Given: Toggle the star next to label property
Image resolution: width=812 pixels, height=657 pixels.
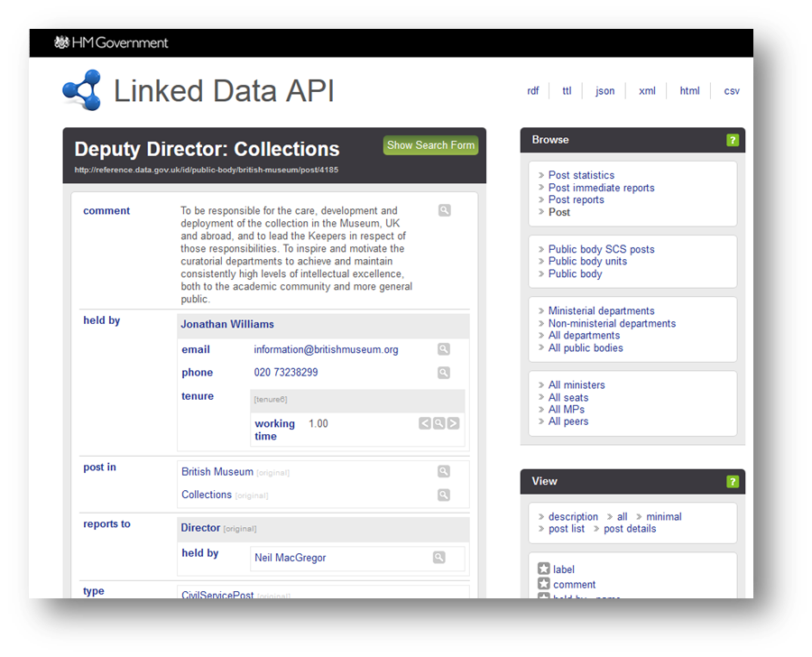Looking at the screenshot, I should pyautogui.click(x=544, y=569).
